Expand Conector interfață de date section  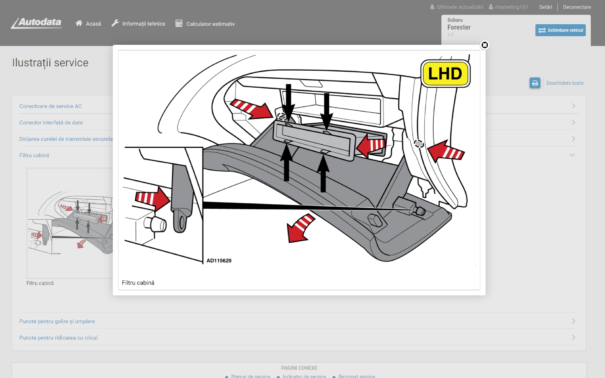click(51, 123)
